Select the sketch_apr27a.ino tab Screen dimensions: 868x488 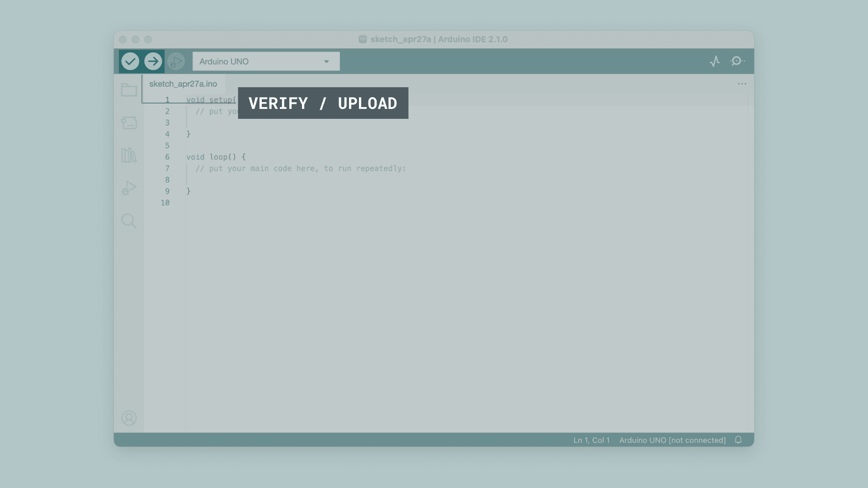183,84
